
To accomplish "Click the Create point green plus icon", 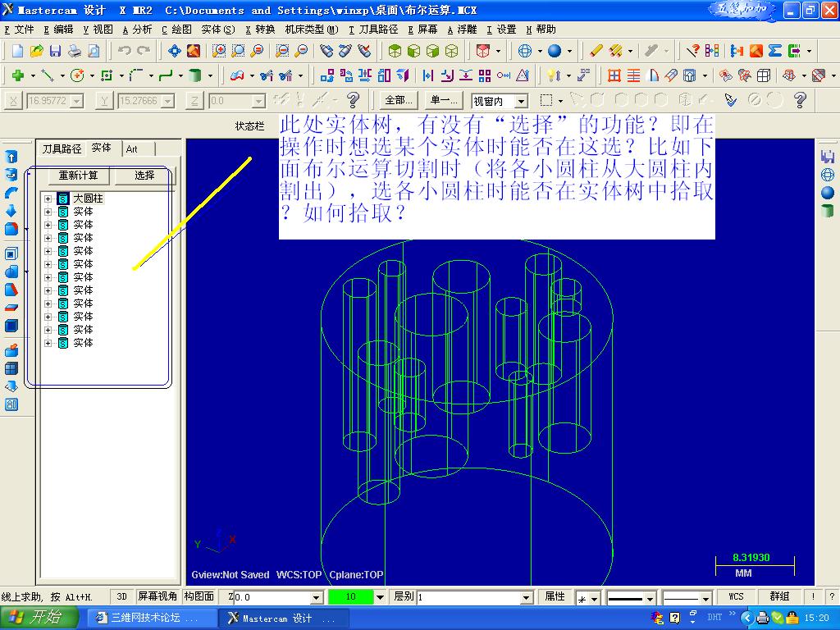I will 18,75.
